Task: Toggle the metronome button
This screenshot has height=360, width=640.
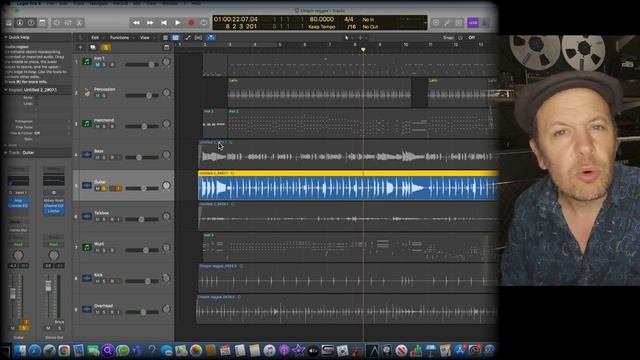Action: [484, 23]
